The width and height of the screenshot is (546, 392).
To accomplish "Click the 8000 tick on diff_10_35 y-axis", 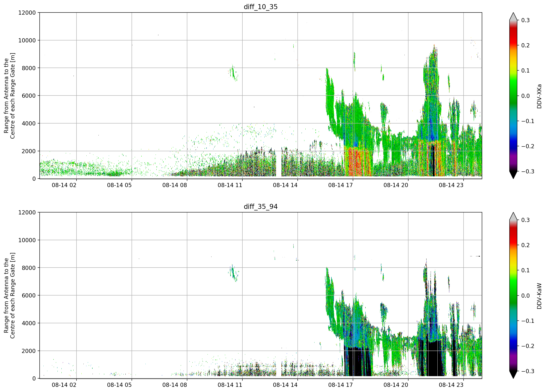I will tap(29, 68).
